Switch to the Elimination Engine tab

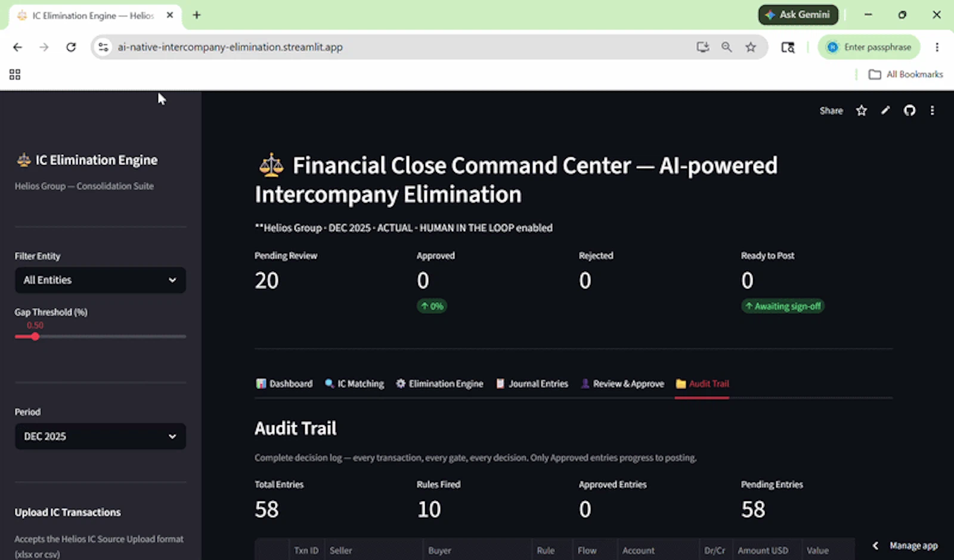[x=439, y=384]
